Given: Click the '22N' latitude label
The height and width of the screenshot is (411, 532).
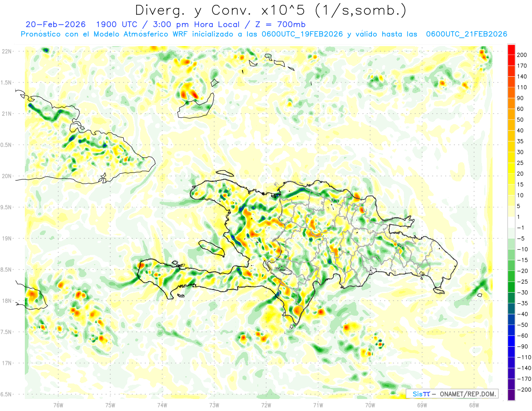Looking at the screenshot, I should [x=7, y=51].
